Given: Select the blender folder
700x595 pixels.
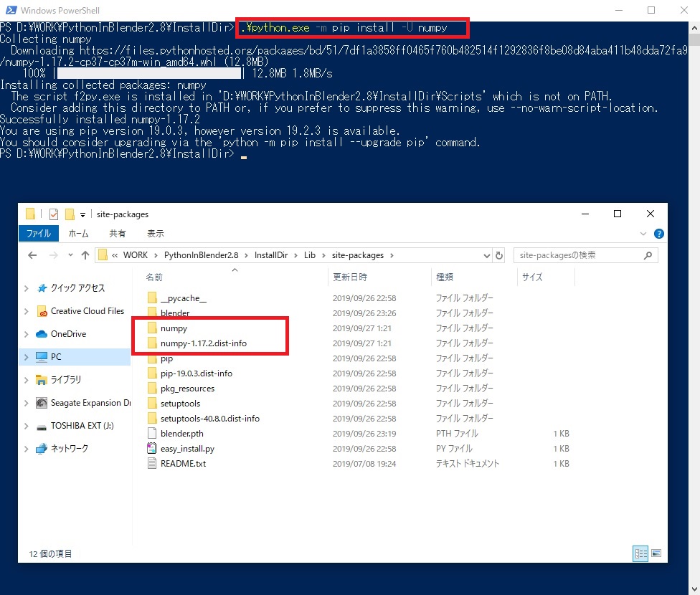Looking at the screenshot, I should click(175, 313).
